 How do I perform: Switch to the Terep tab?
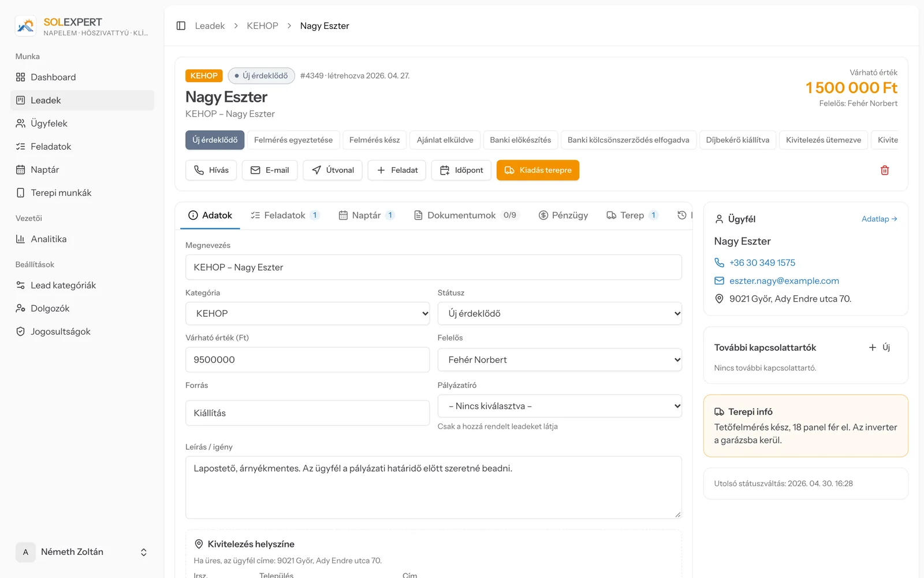click(x=632, y=215)
